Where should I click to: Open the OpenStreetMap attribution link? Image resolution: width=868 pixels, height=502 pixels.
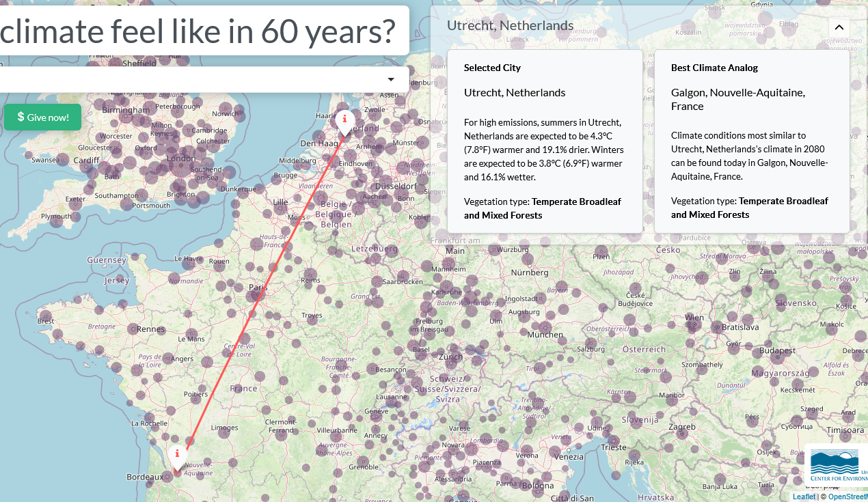[x=847, y=497]
